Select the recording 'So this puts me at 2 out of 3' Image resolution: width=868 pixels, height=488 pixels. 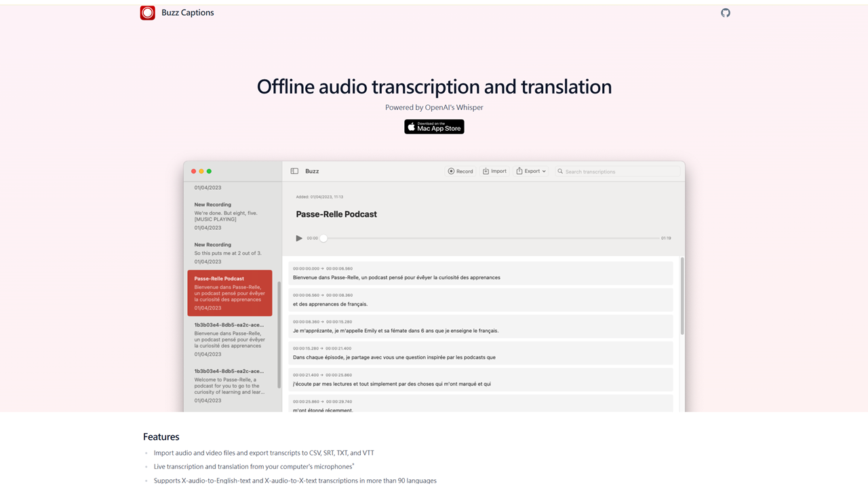pyautogui.click(x=230, y=253)
